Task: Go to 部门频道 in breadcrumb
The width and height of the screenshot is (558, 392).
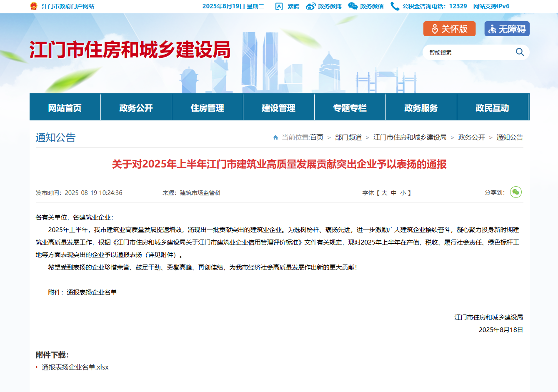Action: (348, 137)
